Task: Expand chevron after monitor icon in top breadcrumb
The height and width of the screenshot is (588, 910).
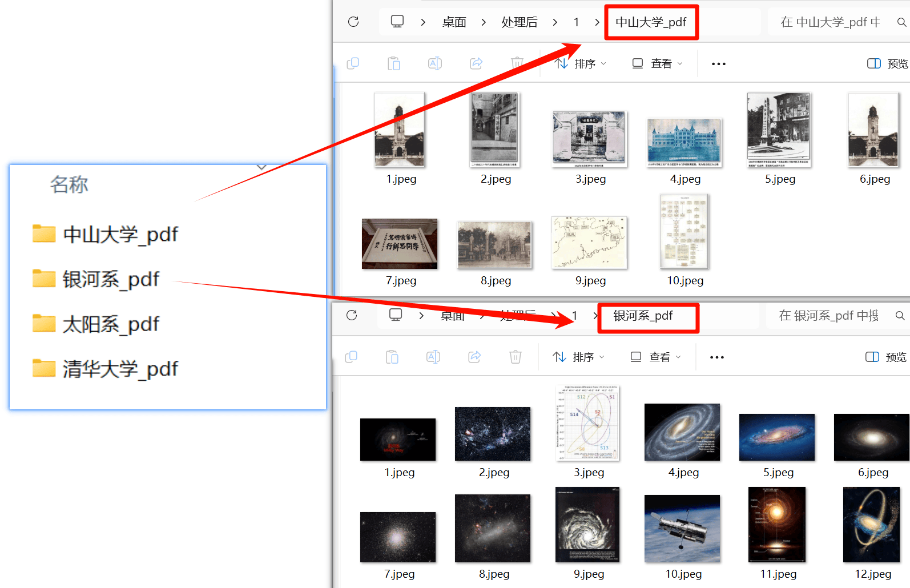Action: coord(423,22)
